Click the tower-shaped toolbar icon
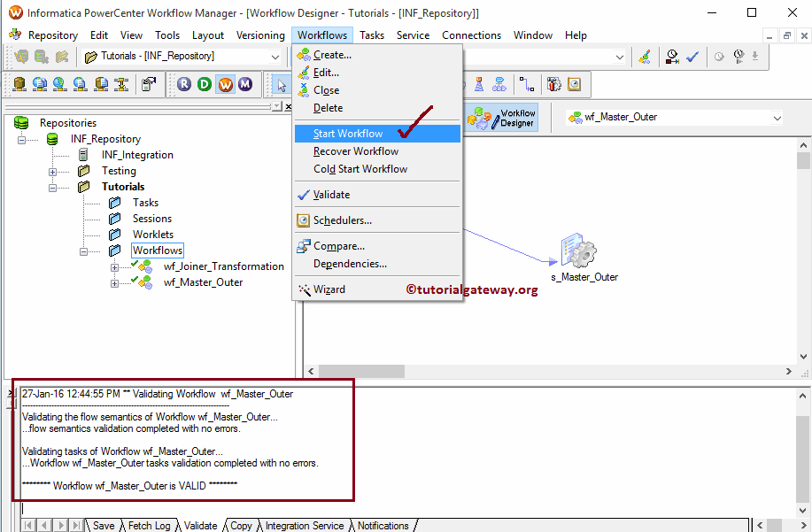This screenshot has height=532, width=812. click(479, 84)
